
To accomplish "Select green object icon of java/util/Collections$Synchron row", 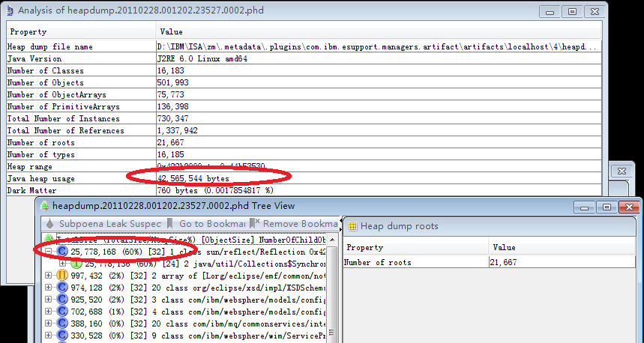I will 76,264.
